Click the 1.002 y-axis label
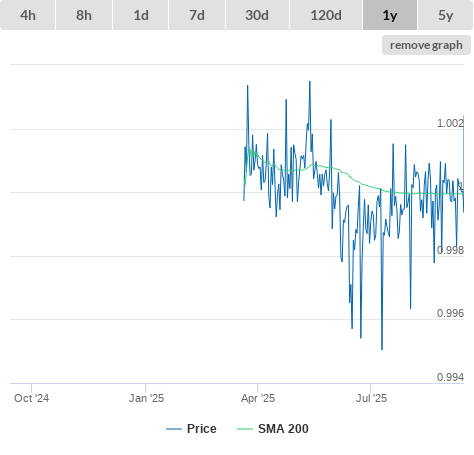This screenshot has height=455, width=474. (450, 123)
